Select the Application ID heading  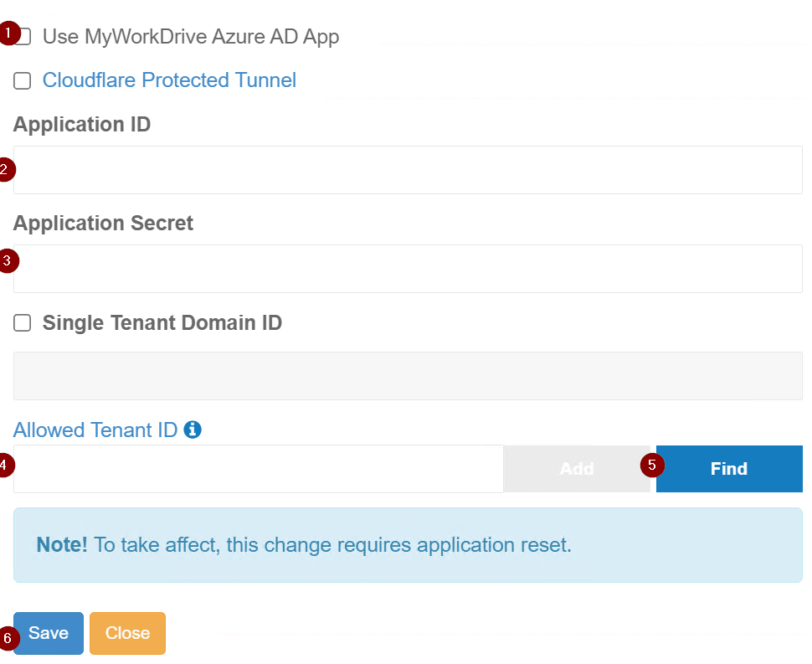click(81, 124)
